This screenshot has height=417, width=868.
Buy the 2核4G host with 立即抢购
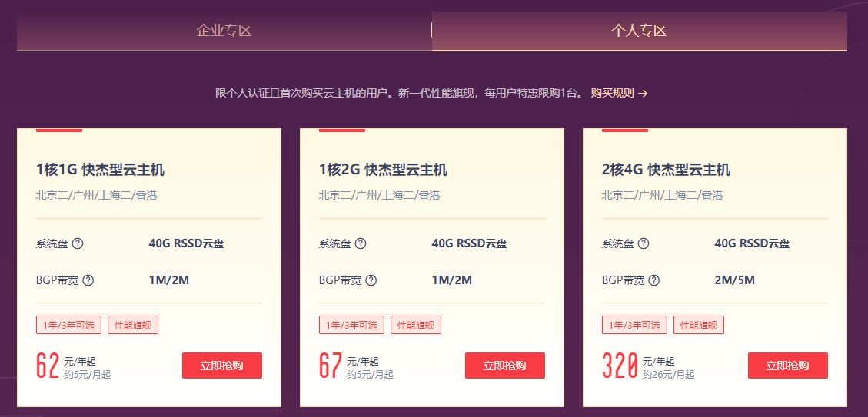tap(787, 366)
